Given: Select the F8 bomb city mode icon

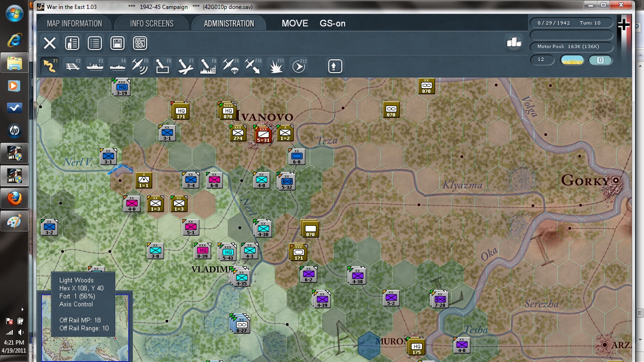Looking at the screenshot, I should [x=208, y=66].
